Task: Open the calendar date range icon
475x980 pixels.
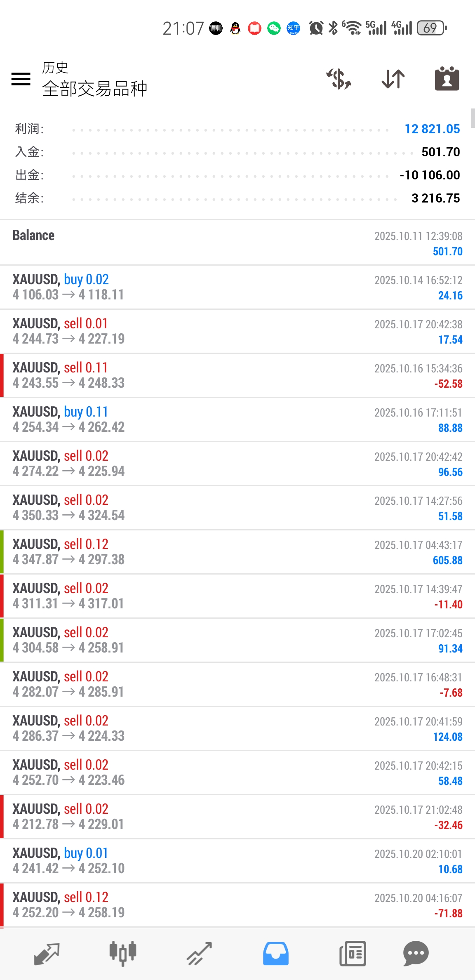Action: [447, 78]
